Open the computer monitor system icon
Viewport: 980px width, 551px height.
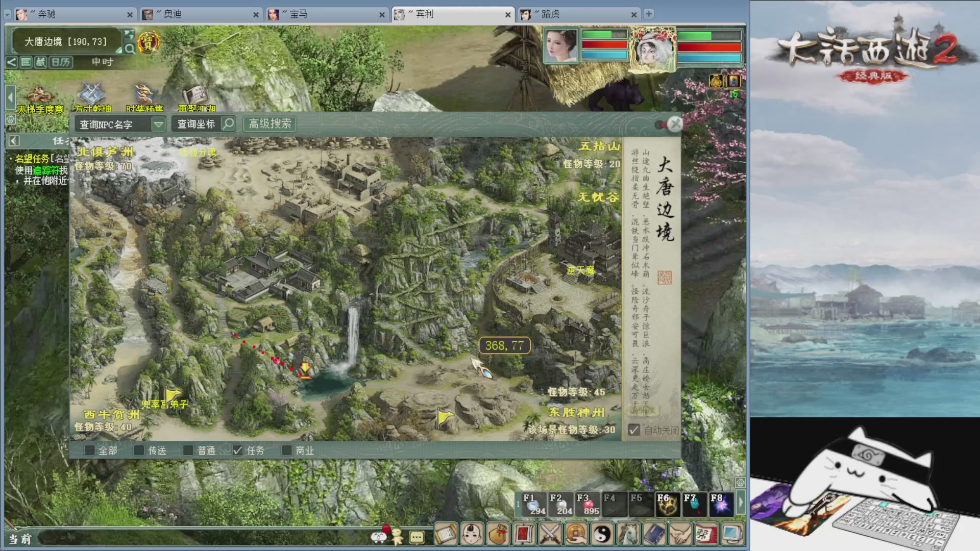[732, 534]
